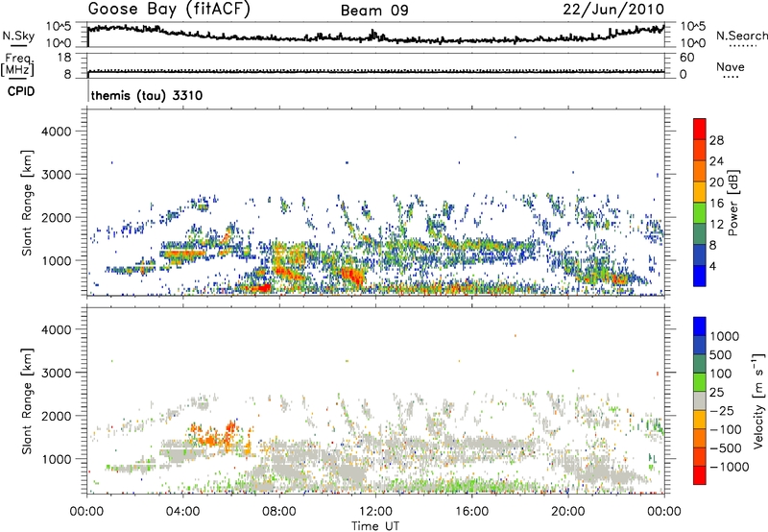Click the "-500" label on the velocity colorbar
Viewport: 768px width, 532px height.
tap(726, 447)
